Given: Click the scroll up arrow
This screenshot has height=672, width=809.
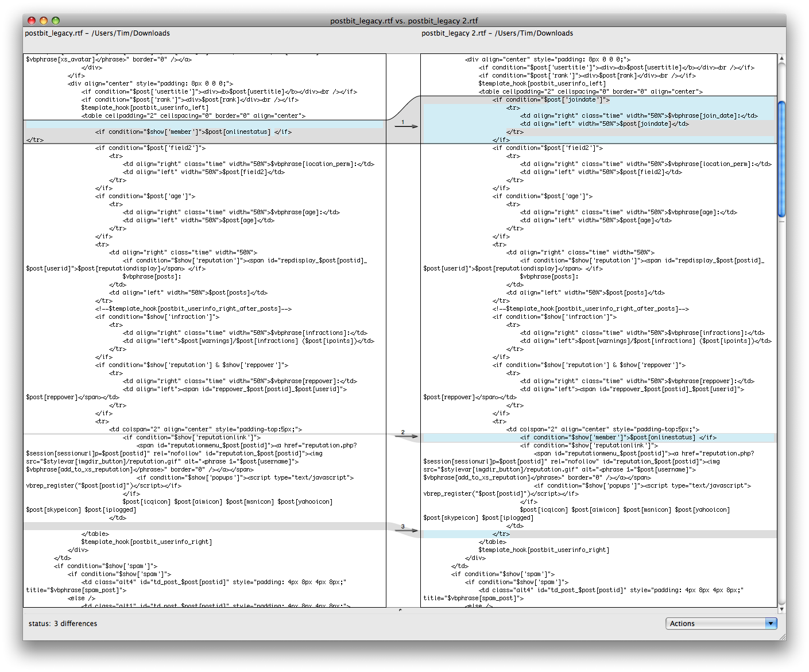Looking at the screenshot, I should (781, 58).
